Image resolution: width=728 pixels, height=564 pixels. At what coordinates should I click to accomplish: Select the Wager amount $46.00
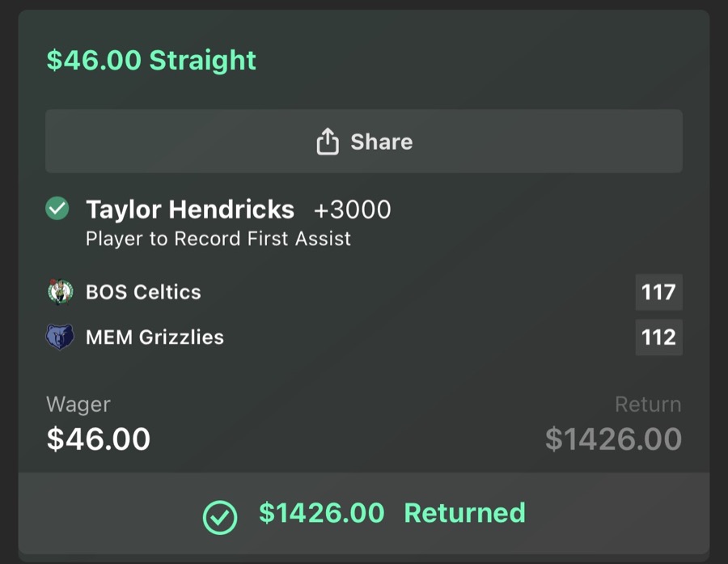tap(97, 439)
